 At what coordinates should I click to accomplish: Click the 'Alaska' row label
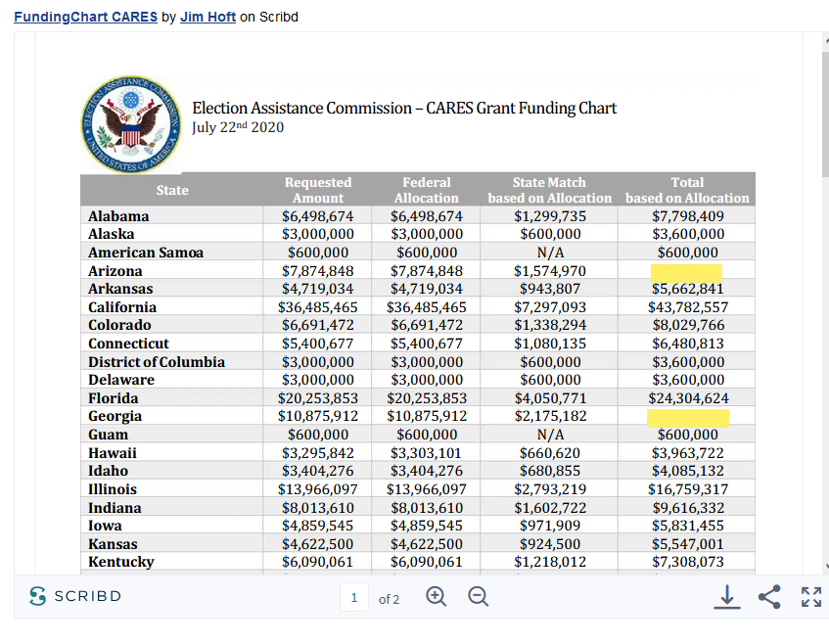pyautogui.click(x=111, y=234)
